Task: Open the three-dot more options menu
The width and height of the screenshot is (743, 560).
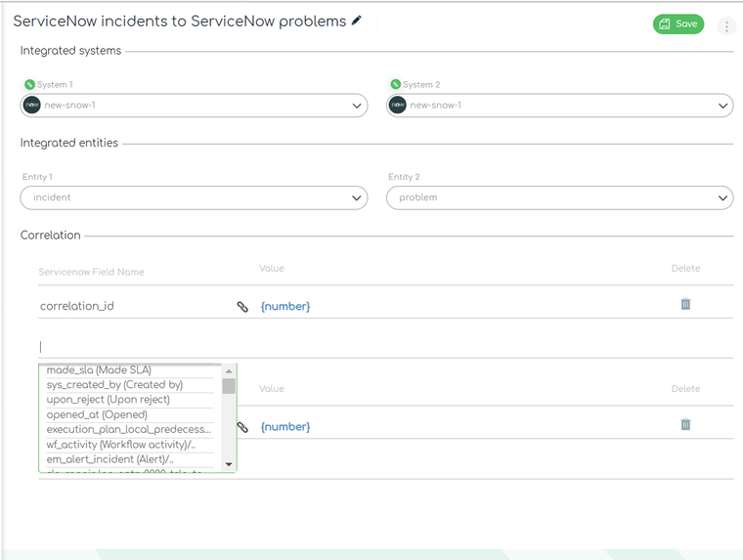Action: (726, 25)
